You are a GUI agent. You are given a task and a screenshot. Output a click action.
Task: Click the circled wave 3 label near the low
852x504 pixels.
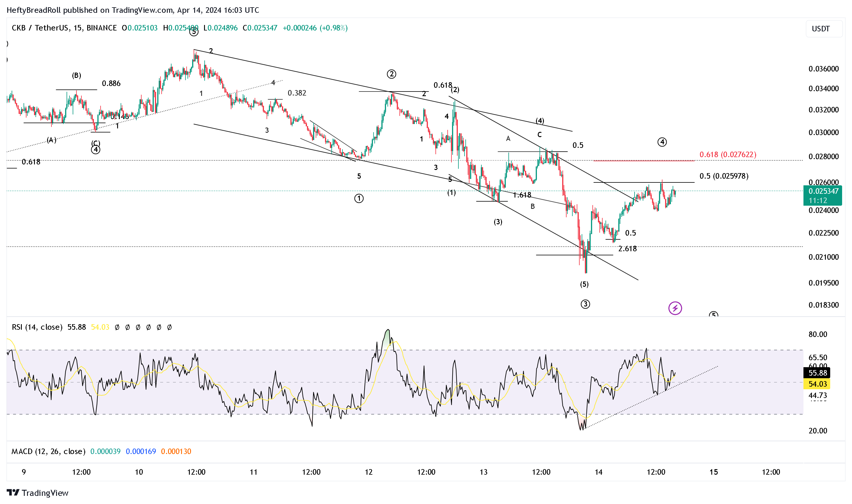coord(585,304)
